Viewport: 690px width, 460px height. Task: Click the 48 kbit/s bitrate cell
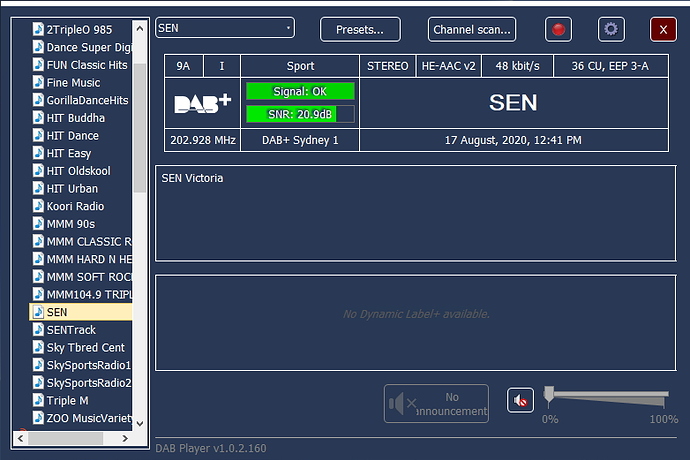point(518,66)
